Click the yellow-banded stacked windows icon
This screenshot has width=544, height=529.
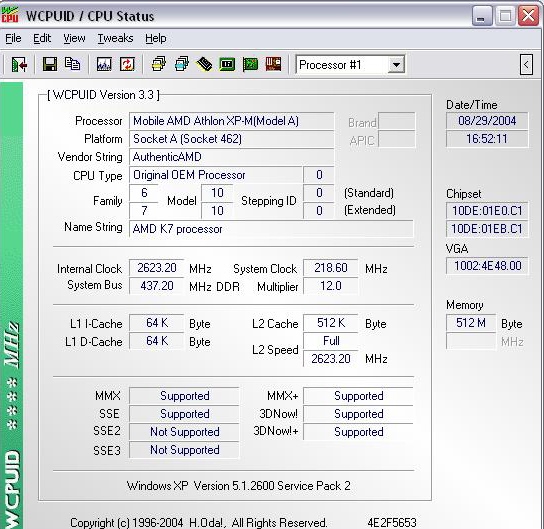[x=159, y=65]
